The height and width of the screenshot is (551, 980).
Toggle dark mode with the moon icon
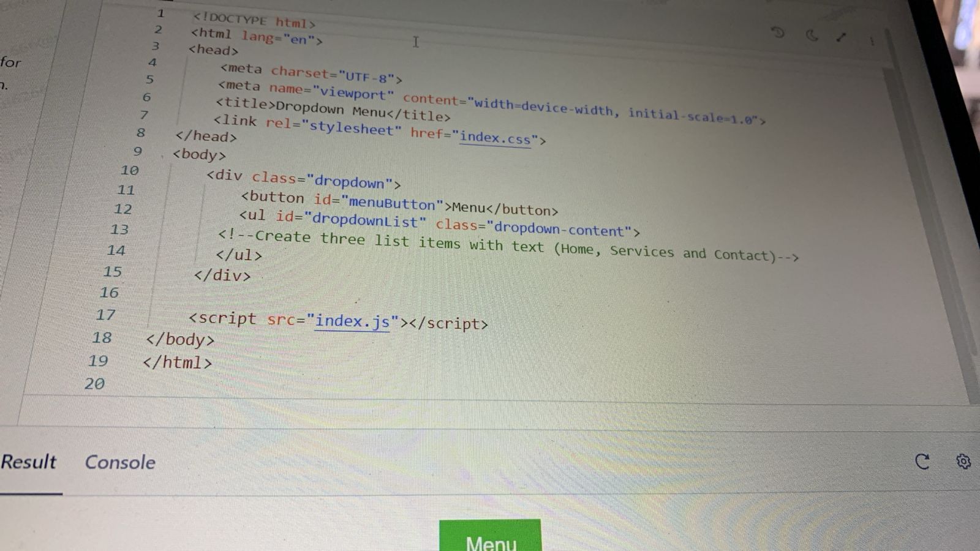coord(812,35)
